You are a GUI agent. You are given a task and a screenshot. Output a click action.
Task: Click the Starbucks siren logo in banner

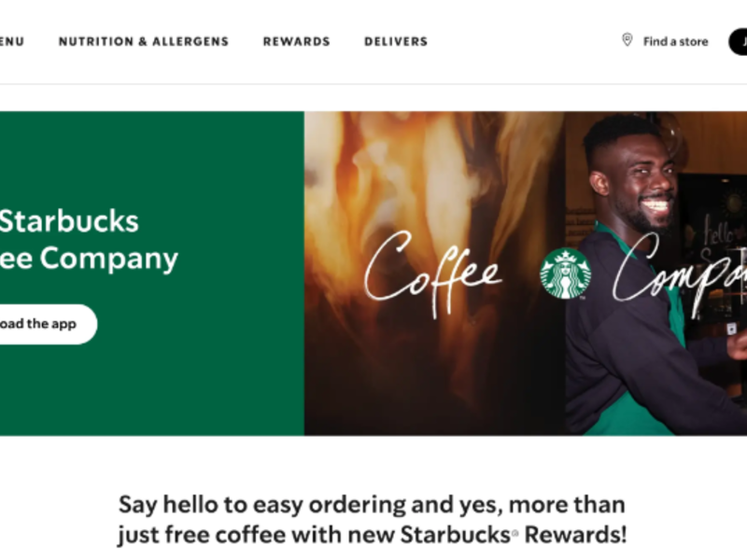[565, 273]
